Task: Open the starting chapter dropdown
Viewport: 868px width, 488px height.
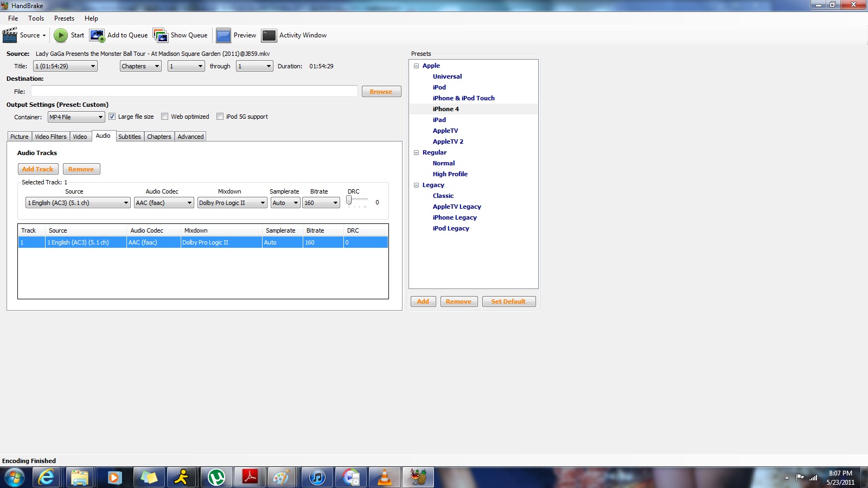Action: pos(186,66)
